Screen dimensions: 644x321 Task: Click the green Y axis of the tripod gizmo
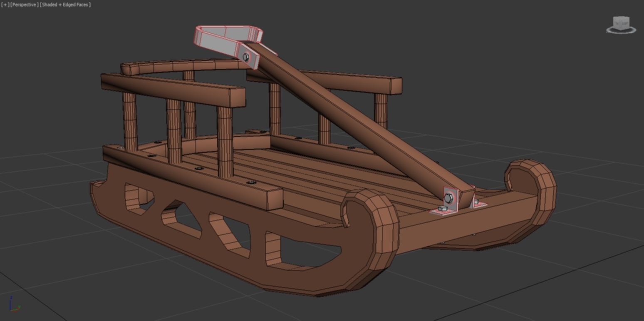[x=19, y=307]
